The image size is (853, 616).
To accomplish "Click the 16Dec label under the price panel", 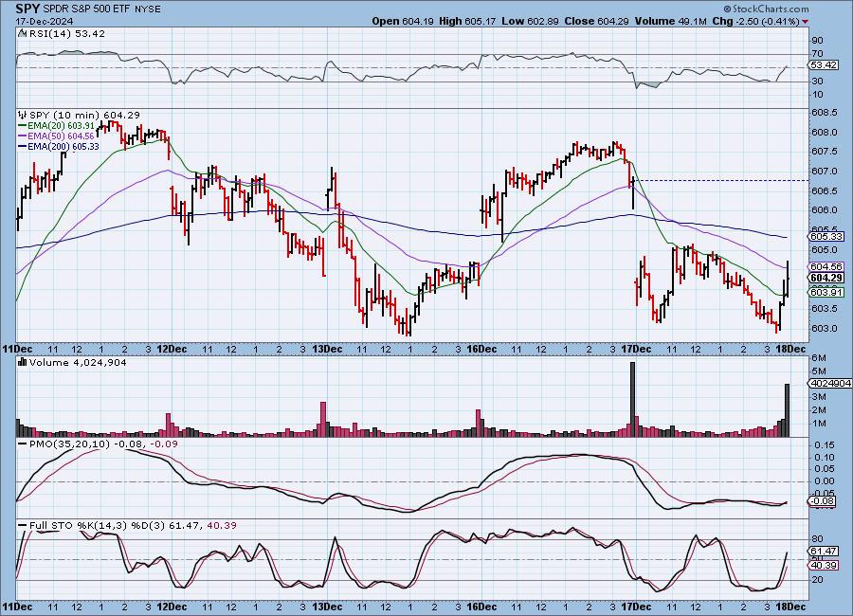I will 481,349.
